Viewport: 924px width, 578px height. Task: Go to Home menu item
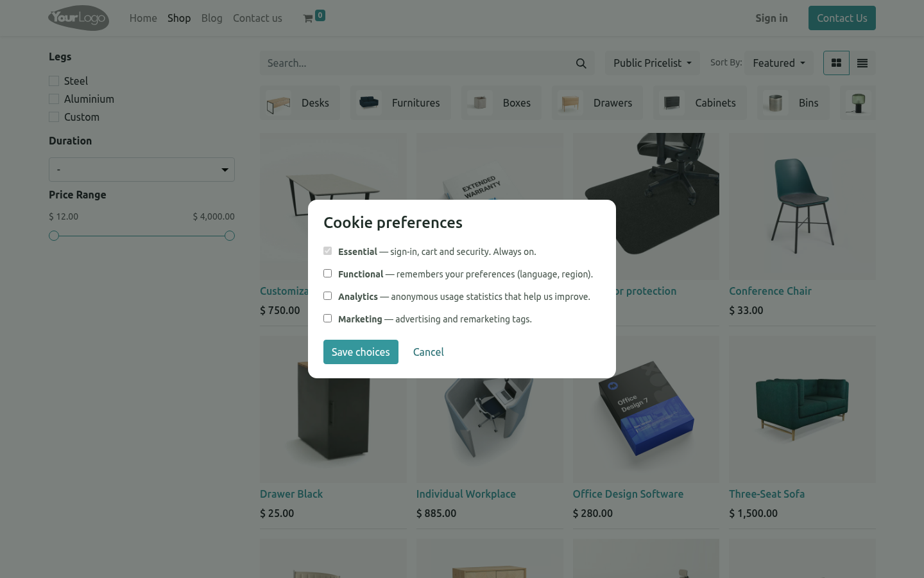click(x=143, y=18)
